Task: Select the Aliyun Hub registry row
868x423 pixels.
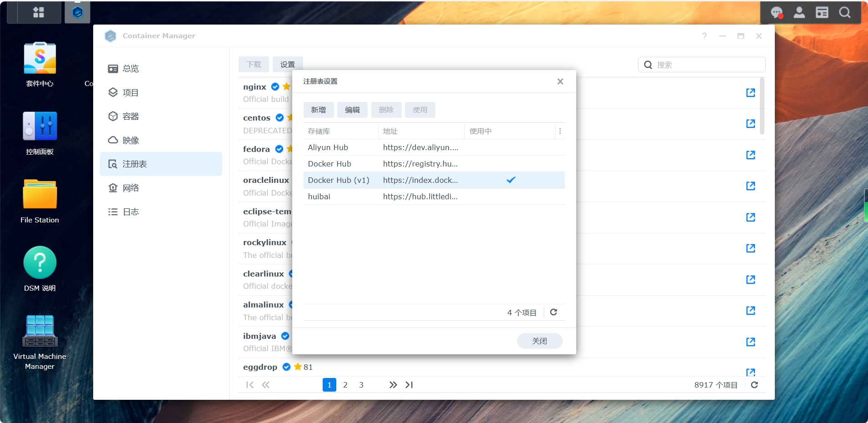Action: (434, 147)
